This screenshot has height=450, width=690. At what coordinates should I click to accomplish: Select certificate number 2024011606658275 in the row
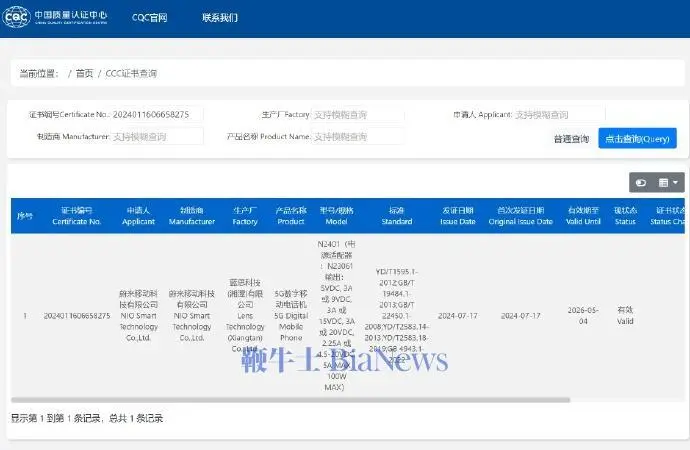(x=79, y=315)
